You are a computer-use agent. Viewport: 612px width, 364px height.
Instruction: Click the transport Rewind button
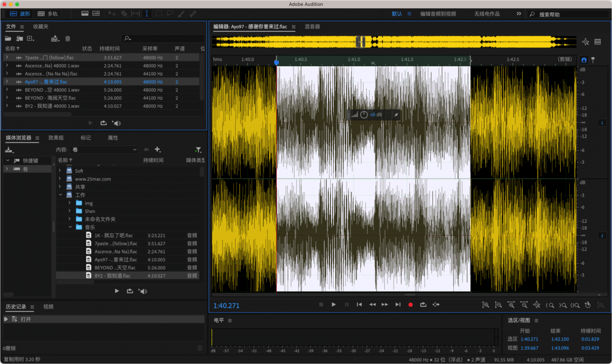pyautogui.click(x=372, y=305)
